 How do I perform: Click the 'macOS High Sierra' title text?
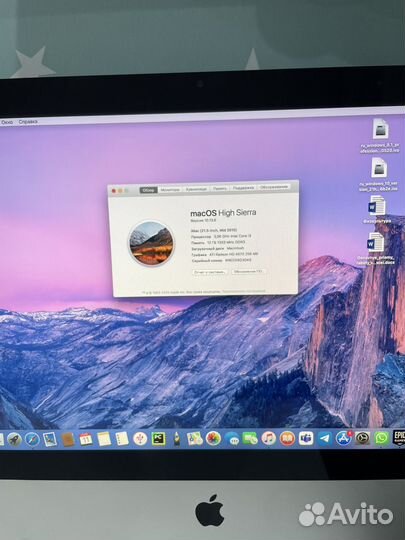click(223, 213)
